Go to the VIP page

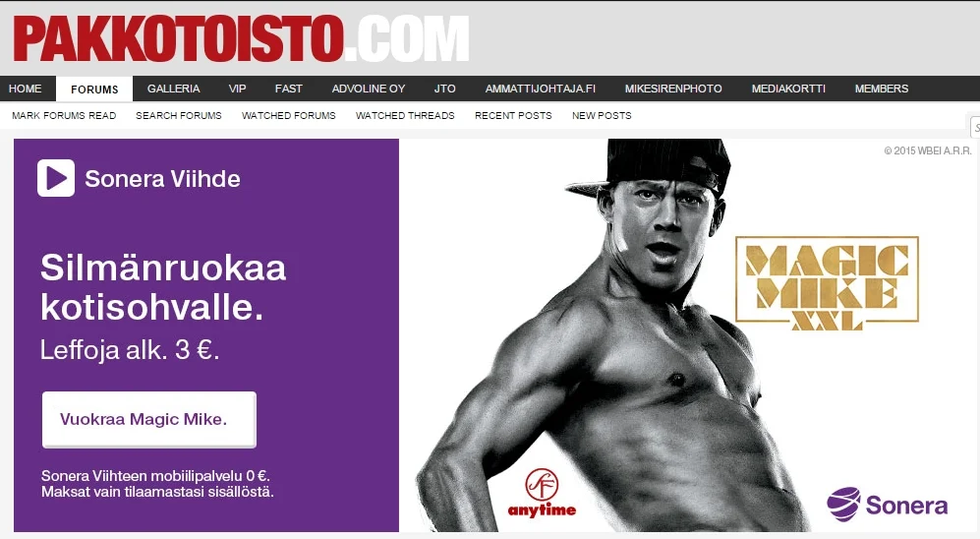pos(238,89)
